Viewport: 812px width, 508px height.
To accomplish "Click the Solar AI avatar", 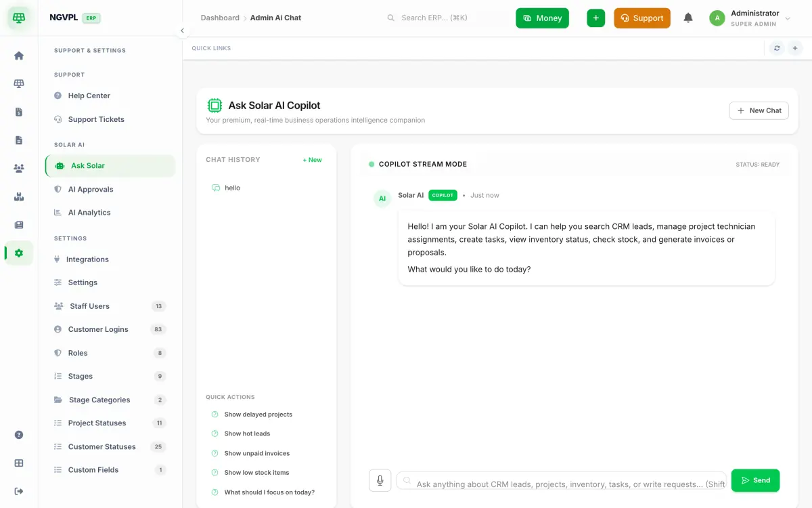I will [382, 198].
